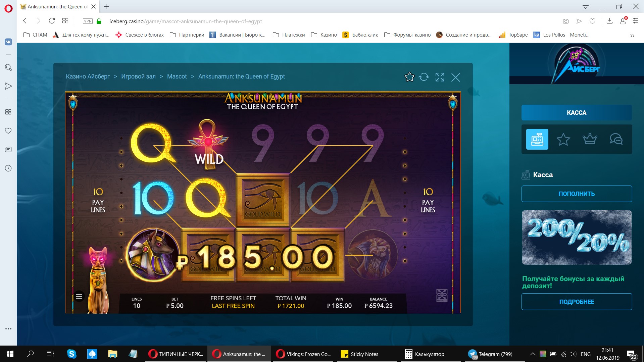Open the Opera account profile icon
Image resolution: width=644 pixels, height=362 pixels.
click(623, 21)
